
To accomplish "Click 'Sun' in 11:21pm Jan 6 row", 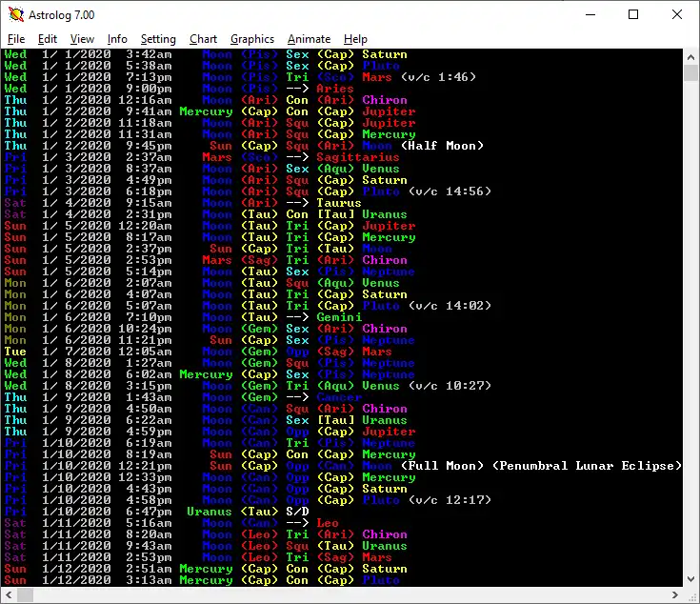I will [221, 340].
